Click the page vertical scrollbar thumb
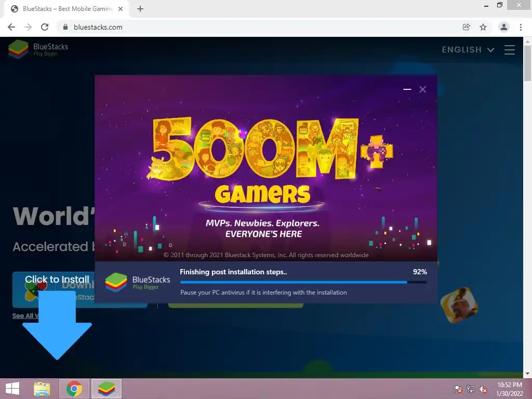Image resolution: width=532 pixels, height=399 pixels. click(527, 63)
